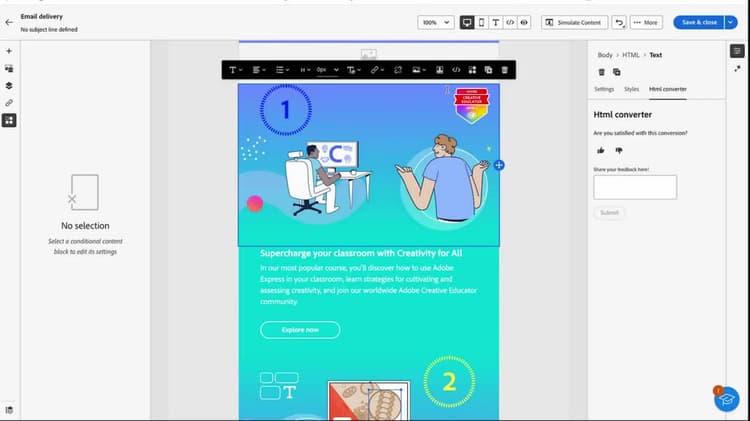Viewport: 750px width, 421px height.
Task: Click the Simulate Content button
Action: tap(574, 22)
